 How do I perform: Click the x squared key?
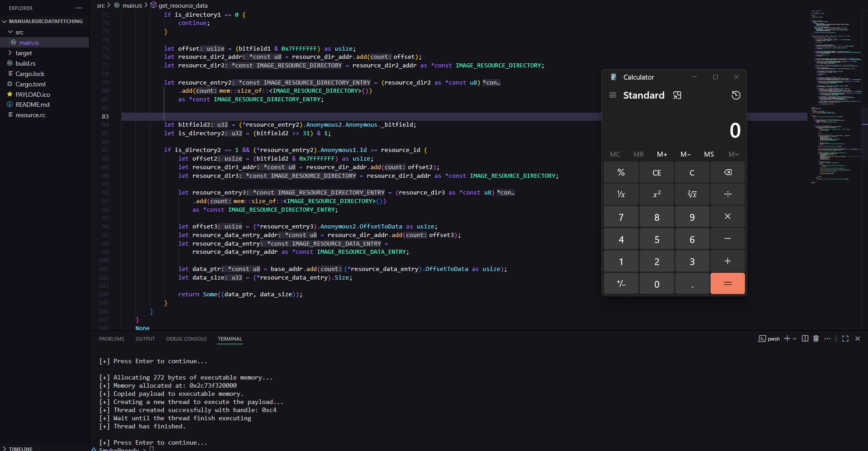657,194
